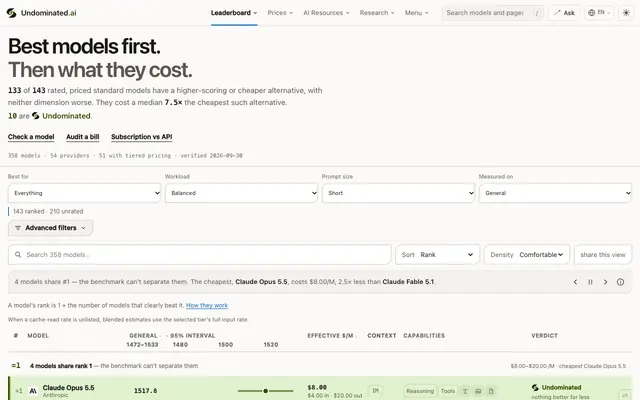
Task: Open the AI Resources menu
Action: coord(326,13)
